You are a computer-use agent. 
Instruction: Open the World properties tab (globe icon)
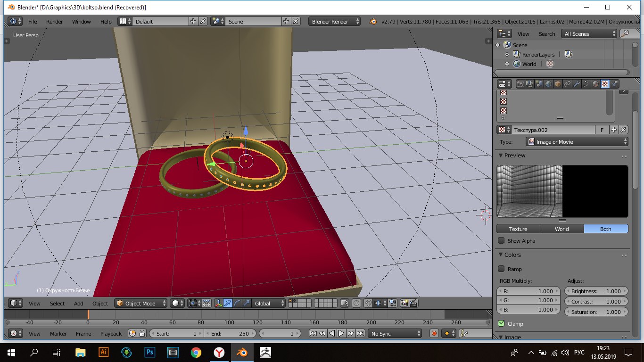pos(548,84)
